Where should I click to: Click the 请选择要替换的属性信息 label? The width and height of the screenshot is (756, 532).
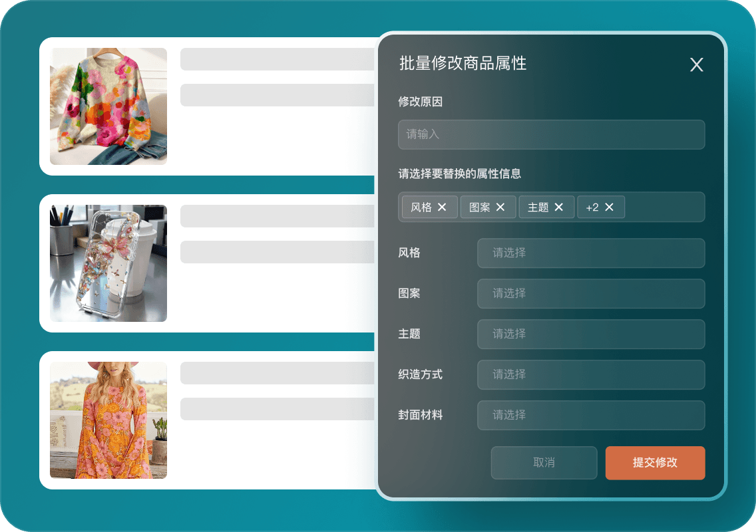459,174
